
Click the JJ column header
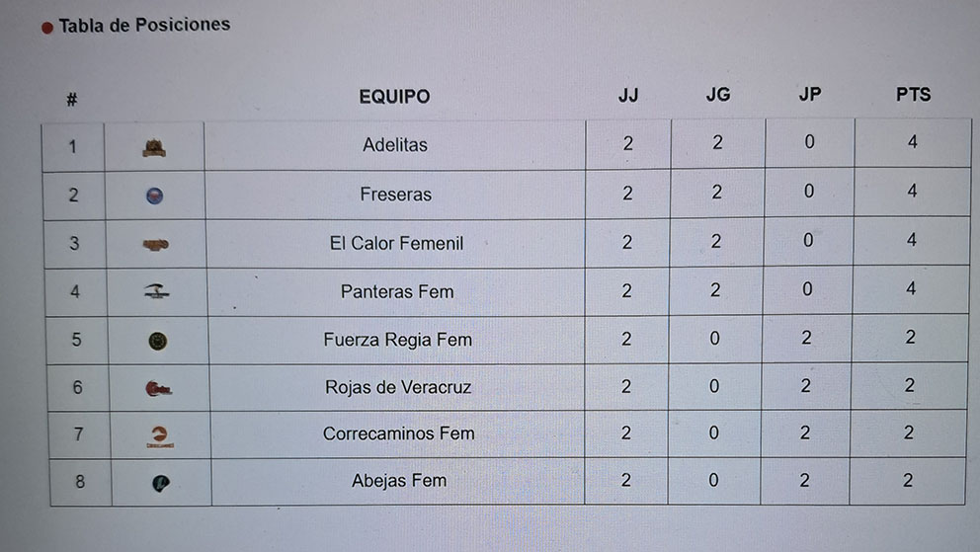click(x=628, y=96)
